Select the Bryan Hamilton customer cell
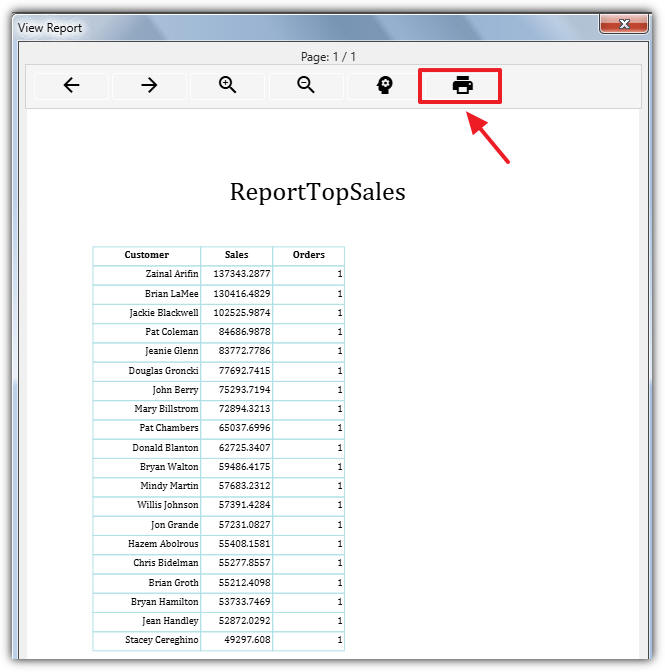Viewport: 665px width, 672px height. 147,603
